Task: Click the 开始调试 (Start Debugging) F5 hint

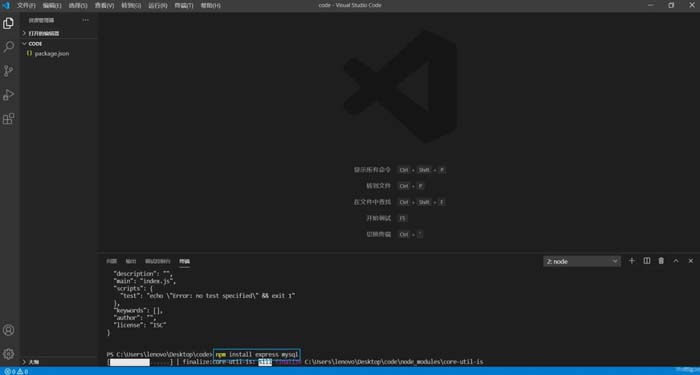Action: 378,218
